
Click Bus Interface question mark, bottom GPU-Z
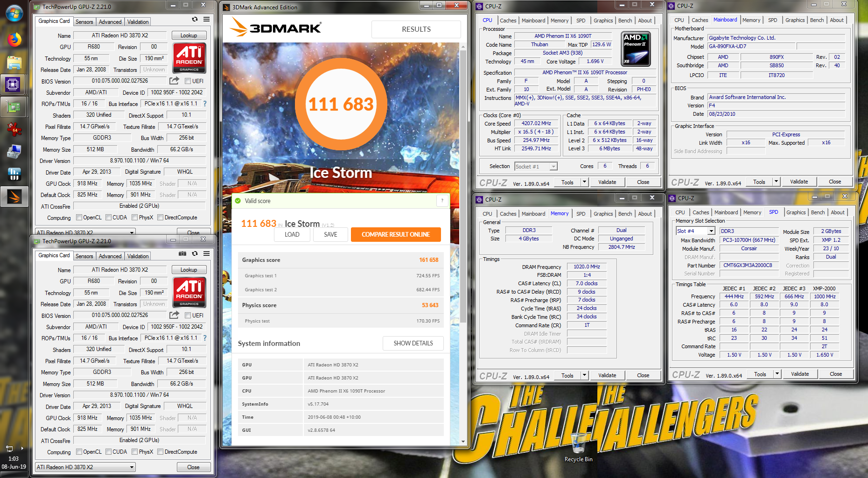pyautogui.click(x=204, y=338)
